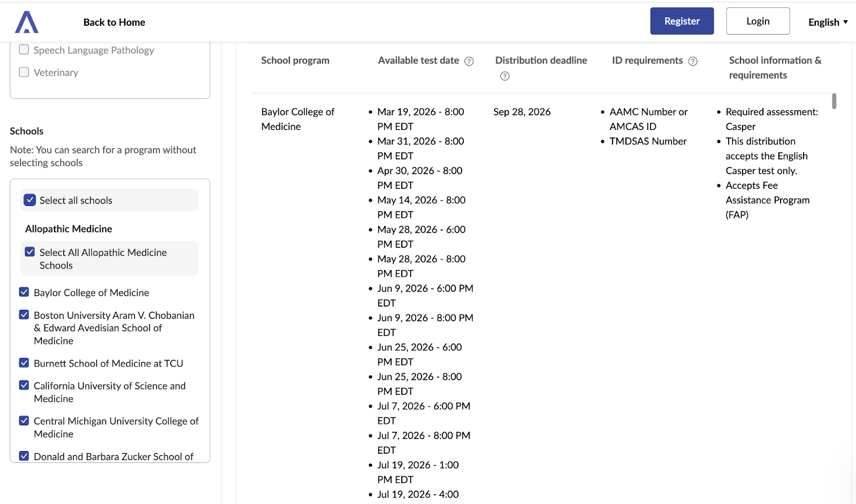
Task: Click the School program column header
Action: [295, 60]
